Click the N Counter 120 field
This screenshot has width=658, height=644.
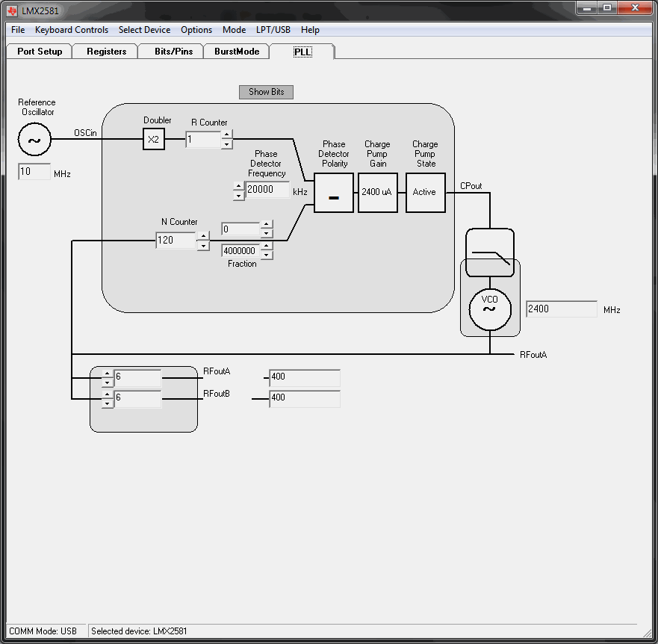176,240
